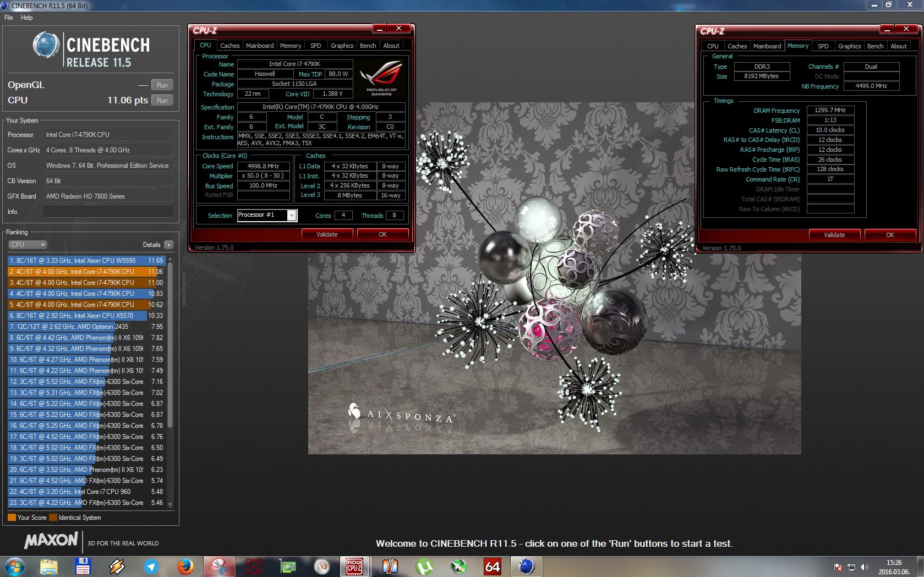This screenshot has height=577, width=924.
Task: Launch Firefox from the taskbar
Action: (185, 566)
